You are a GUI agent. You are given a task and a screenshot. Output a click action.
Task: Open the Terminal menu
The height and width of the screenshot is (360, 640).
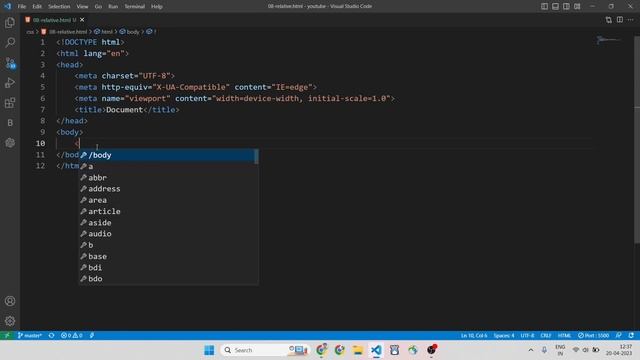point(134,7)
